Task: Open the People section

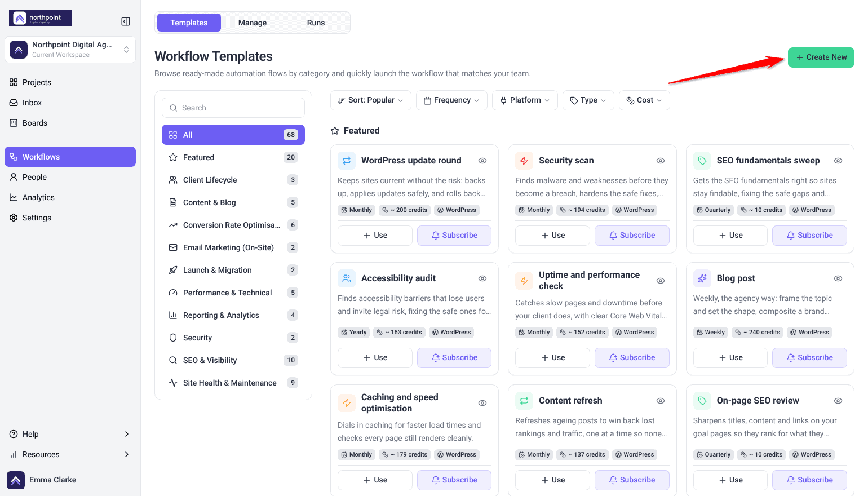Action: pyautogui.click(x=70, y=177)
